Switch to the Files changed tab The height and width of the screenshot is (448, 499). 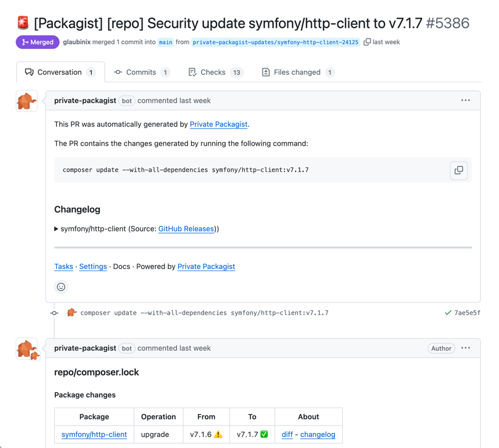coord(297,72)
